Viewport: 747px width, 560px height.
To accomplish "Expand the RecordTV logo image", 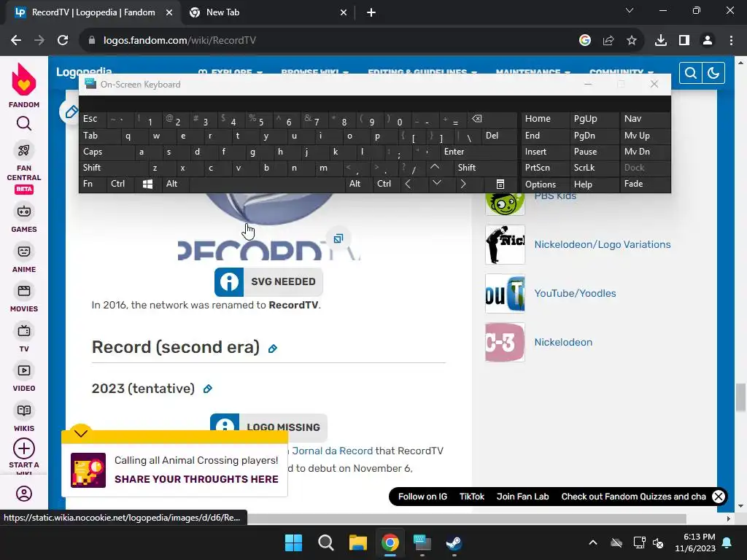I will [x=338, y=238].
